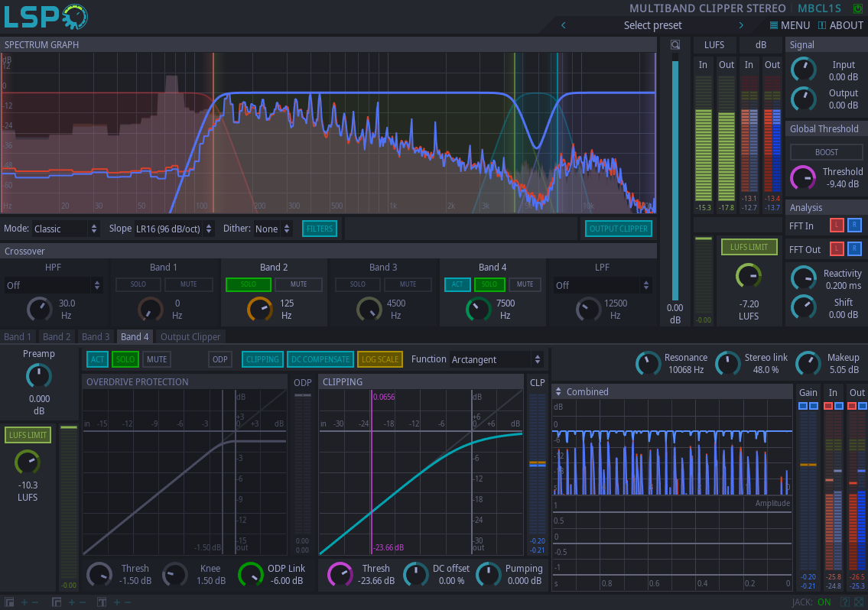868x610 pixels.
Task: Click the OUTPUT CLIPPER button
Action: [x=618, y=229]
